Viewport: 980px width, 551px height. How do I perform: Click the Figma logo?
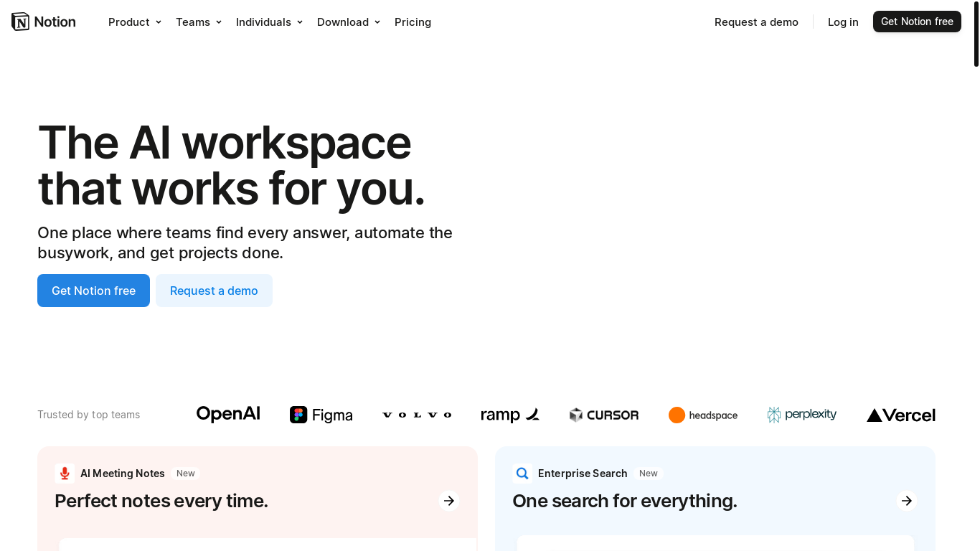pyautogui.click(x=321, y=415)
